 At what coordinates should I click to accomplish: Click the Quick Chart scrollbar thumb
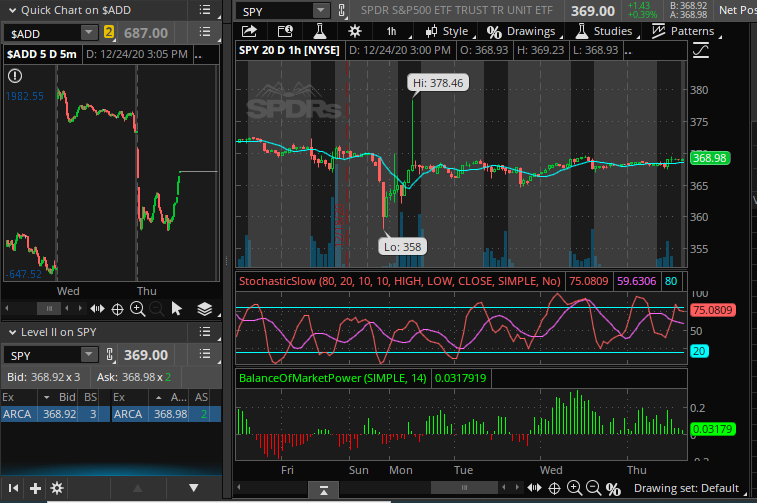(x=49, y=308)
